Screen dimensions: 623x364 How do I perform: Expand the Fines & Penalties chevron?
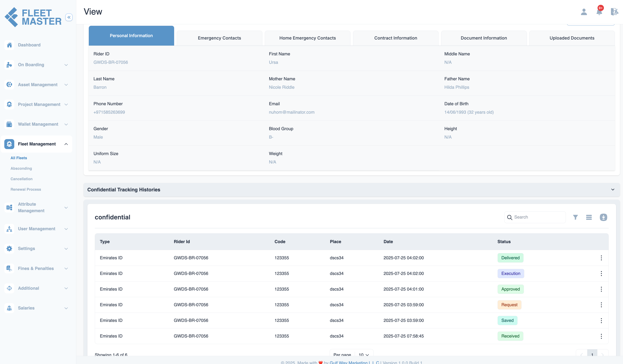[66, 268]
